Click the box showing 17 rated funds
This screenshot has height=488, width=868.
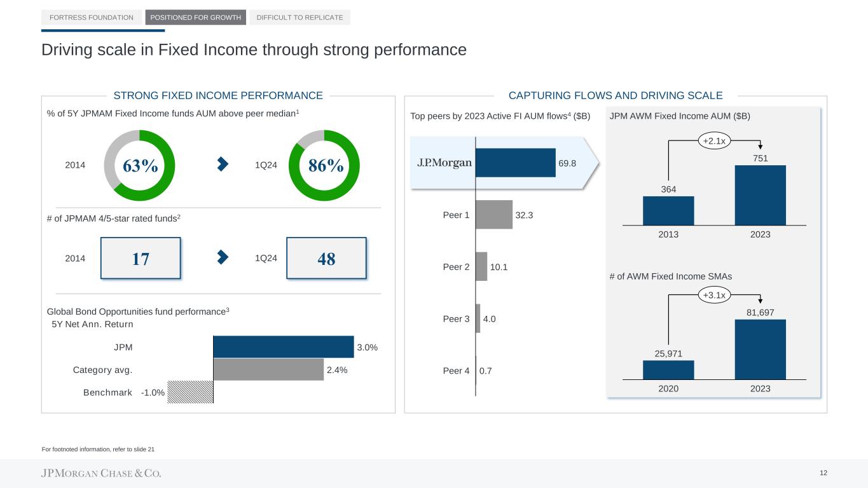[x=141, y=258]
